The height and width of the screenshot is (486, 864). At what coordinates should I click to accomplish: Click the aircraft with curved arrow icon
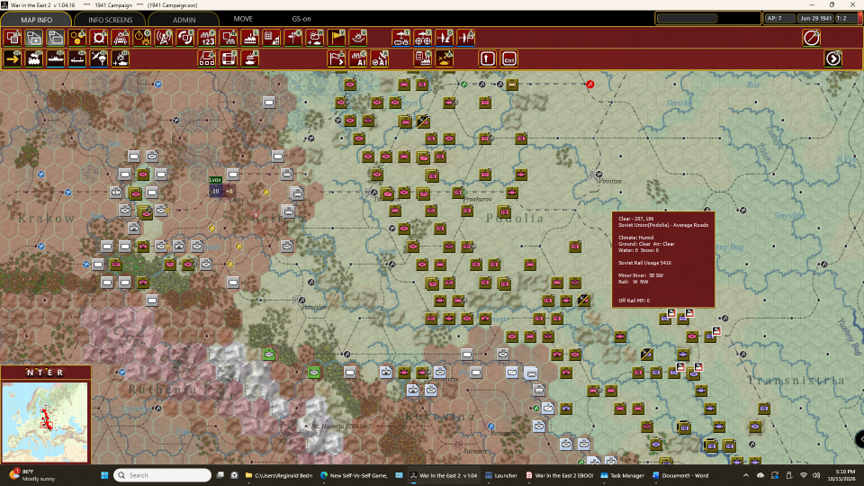tap(444, 38)
